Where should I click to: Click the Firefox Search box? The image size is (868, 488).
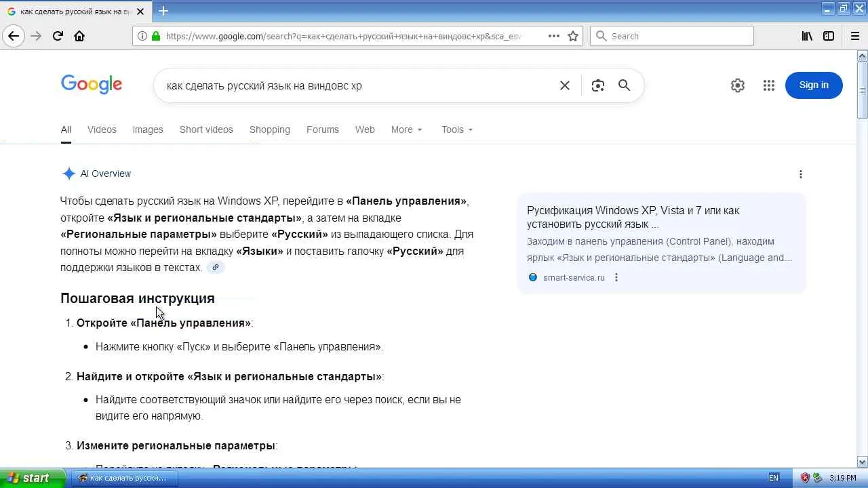coord(672,36)
